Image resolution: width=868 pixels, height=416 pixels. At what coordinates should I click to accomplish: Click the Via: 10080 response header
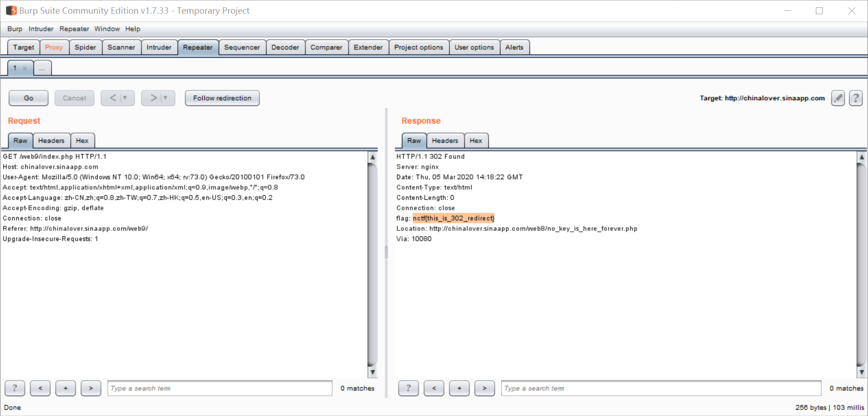(x=414, y=239)
